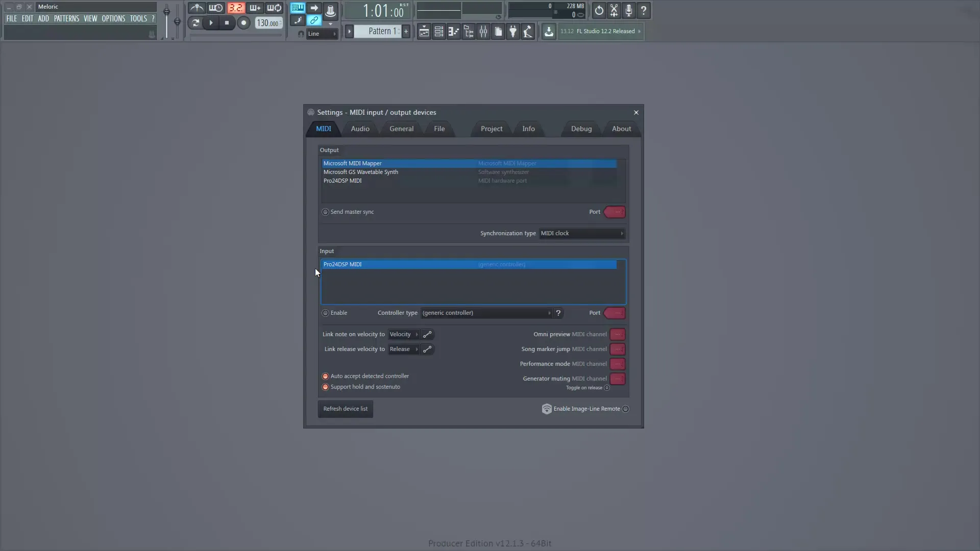Viewport: 980px width, 551px height.
Task: Toggle Enable Image-Line Remote radio
Action: (625, 409)
